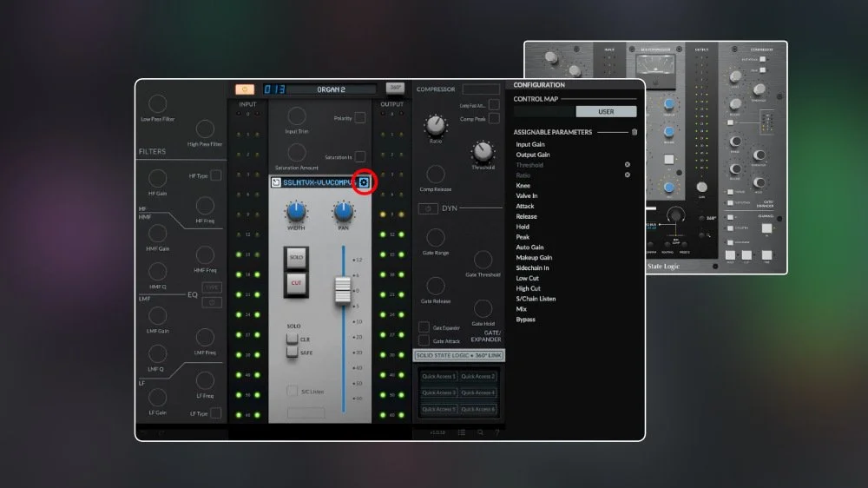Screen dimensions: 868x488
Task: Select Valve In parameter
Action: (x=527, y=195)
